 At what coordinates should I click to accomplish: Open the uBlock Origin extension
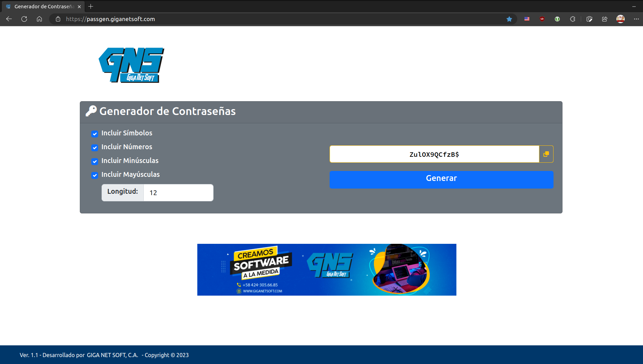point(542,19)
